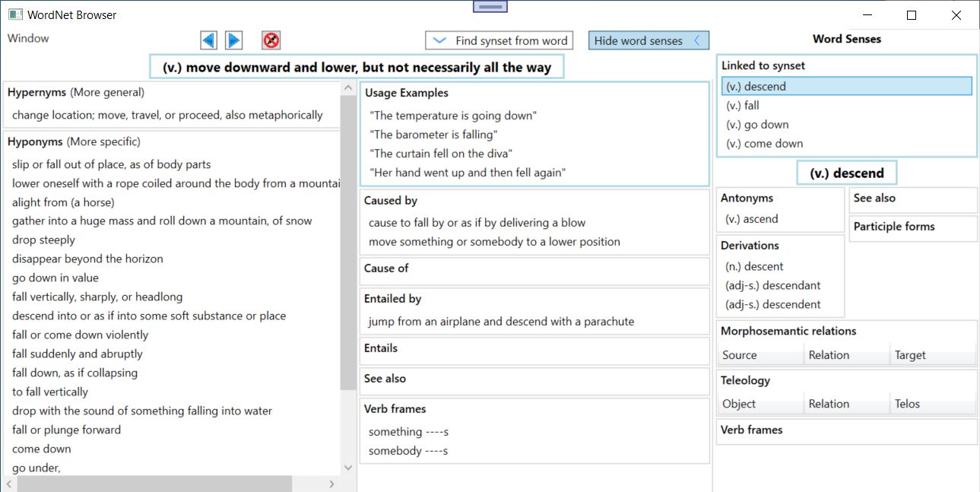Select hyponym 'disappear beyond the horizon'
Screen dimensions: 980x492
[x=87, y=259]
